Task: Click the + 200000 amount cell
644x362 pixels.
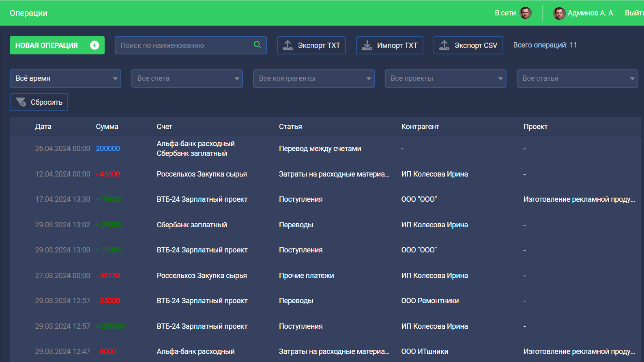Action: (x=111, y=326)
